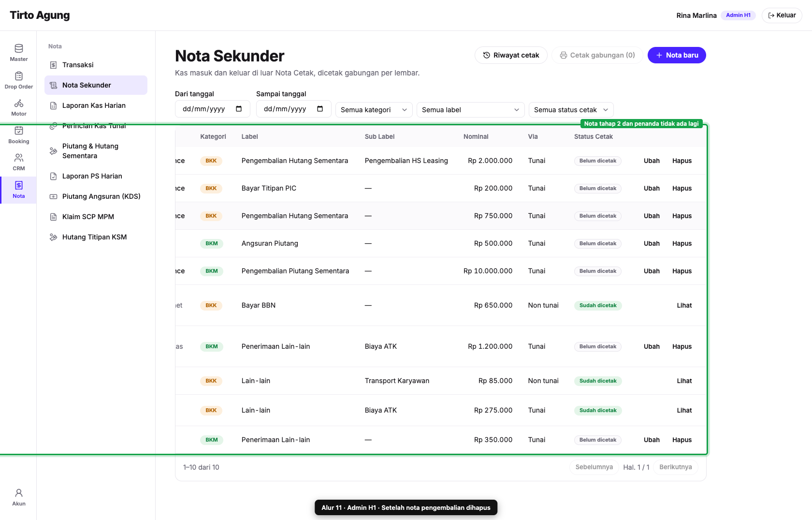Click Lihat on the Bayar BBN row
This screenshot has height=520, width=812.
[x=684, y=305]
